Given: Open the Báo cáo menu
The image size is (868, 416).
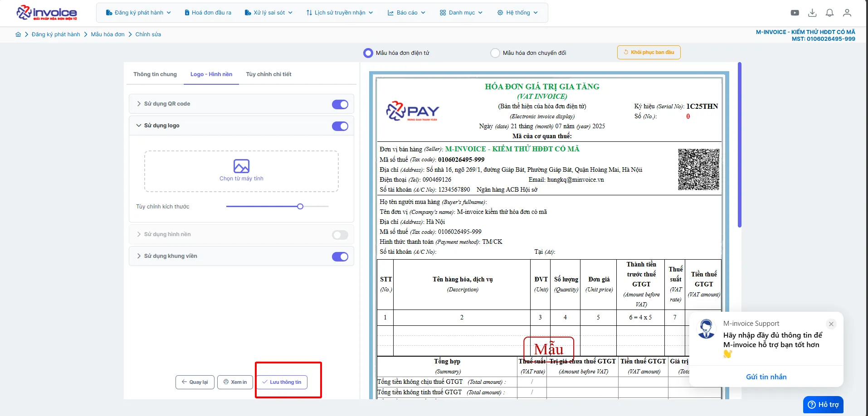Looking at the screenshot, I should [x=406, y=13].
